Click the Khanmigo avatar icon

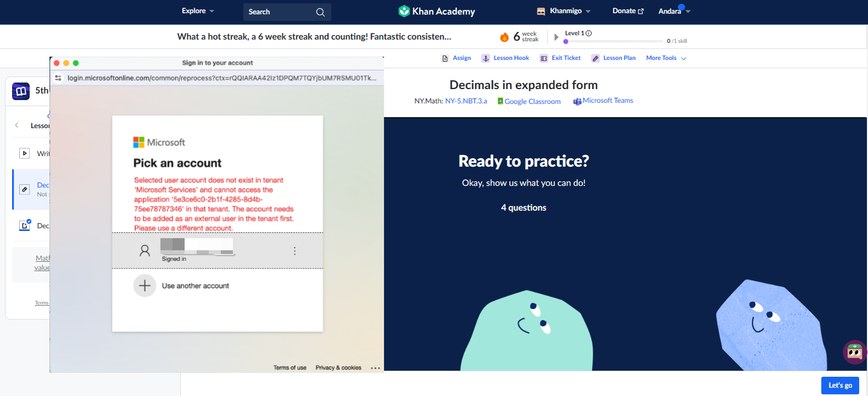click(x=541, y=11)
